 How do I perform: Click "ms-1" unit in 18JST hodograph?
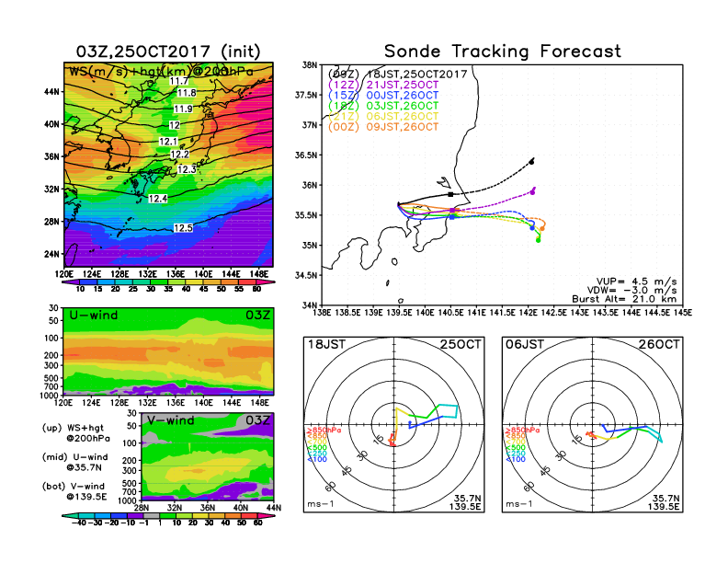pyautogui.click(x=321, y=504)
